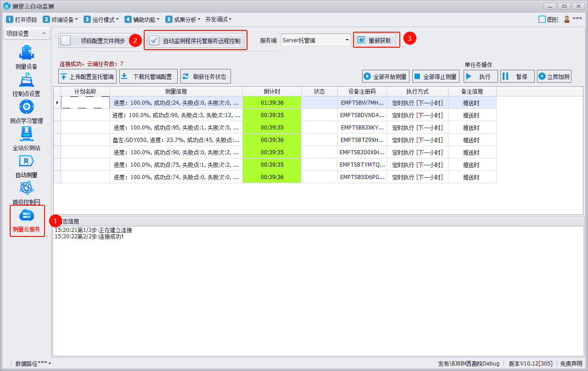Screen dimensions: 588x371
Task: Click the 设备注册码 column header
Action: click(x=362, y=91)
